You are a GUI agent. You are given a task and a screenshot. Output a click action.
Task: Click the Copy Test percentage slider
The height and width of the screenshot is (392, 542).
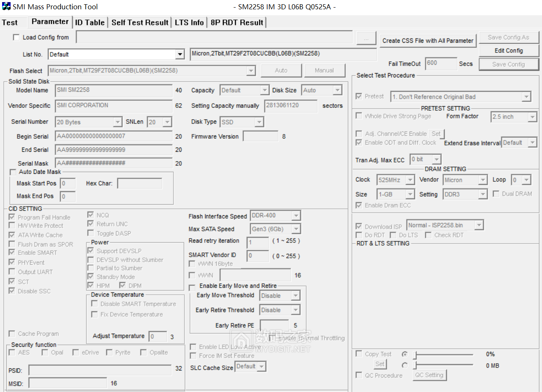click(444, 354)
